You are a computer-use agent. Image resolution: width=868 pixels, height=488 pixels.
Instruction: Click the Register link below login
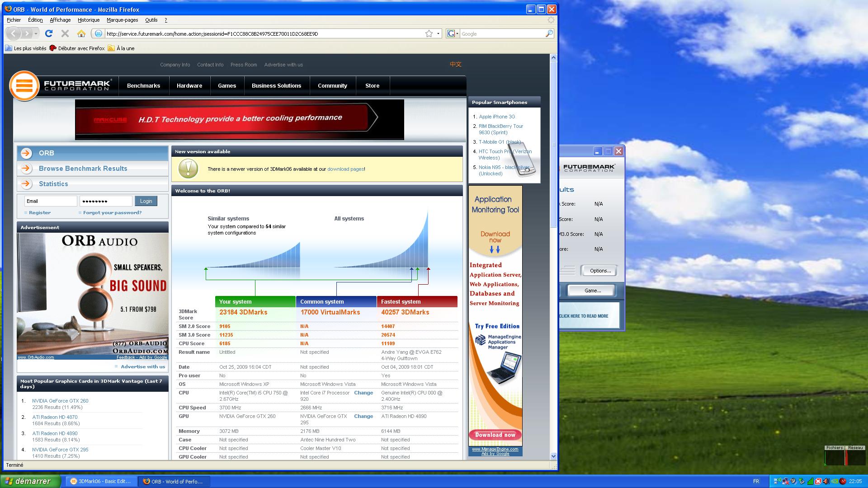tap(40, 212)
